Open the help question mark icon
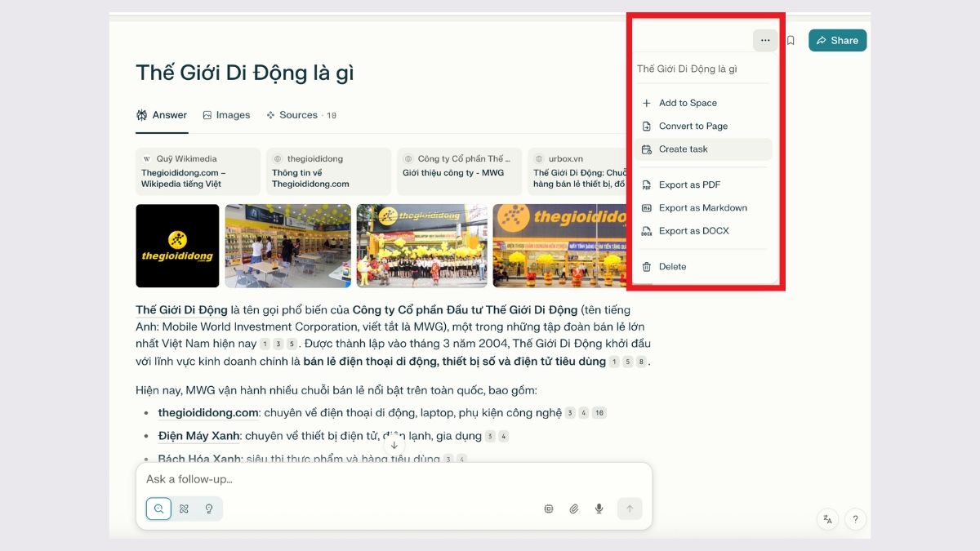This screenshot has width=980, height=551. pos(855,519)
